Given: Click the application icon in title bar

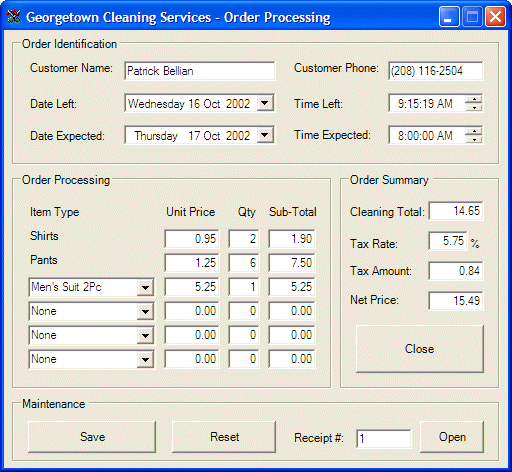Looking at the screenshot, I should [x=13, y=17].
